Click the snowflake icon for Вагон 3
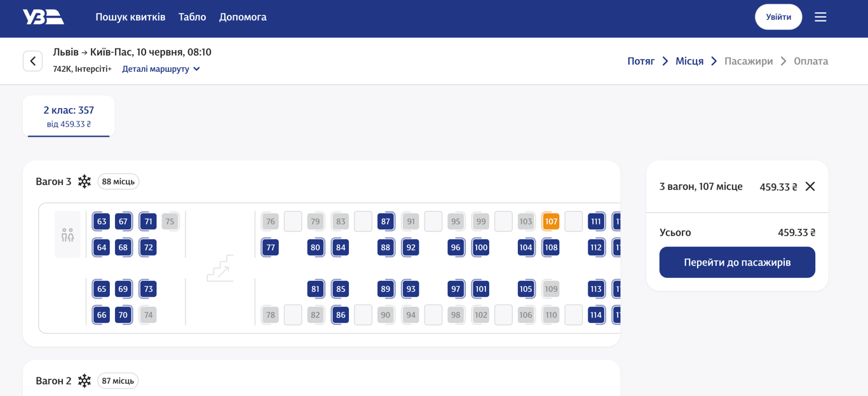Viewport: 868px width, 396px height. point(85,182)
